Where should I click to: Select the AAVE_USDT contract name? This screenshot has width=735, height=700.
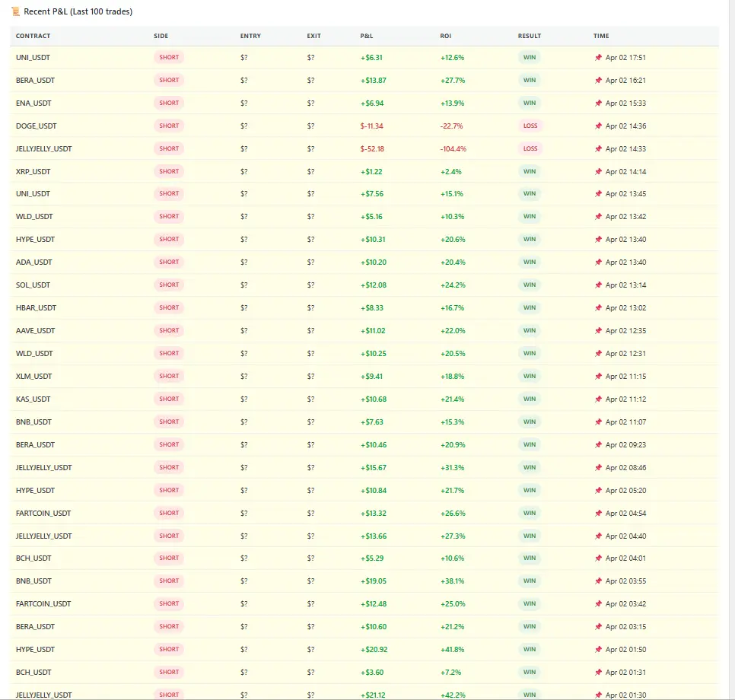35,330
